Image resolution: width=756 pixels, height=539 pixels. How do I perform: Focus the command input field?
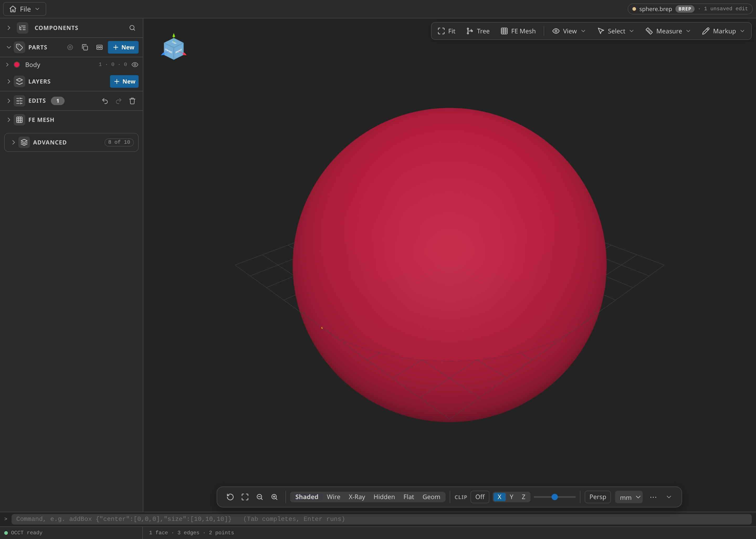pyautogui.click(x=381, y=519)
